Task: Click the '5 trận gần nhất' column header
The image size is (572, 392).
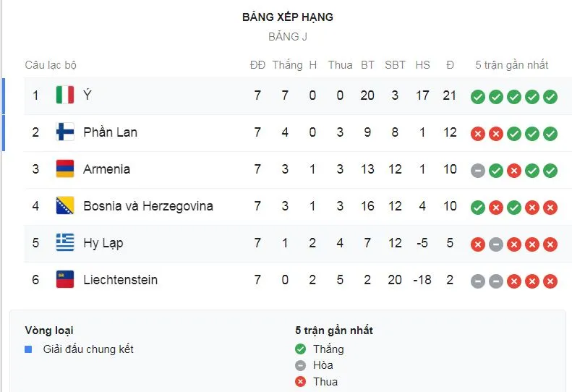Action: [x=511, y=65]
